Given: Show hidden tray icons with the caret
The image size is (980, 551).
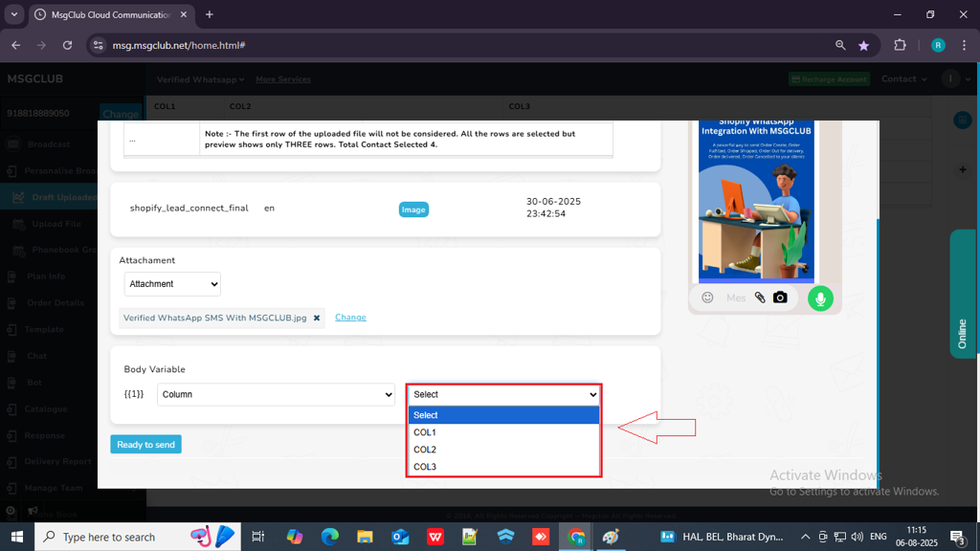Looking at the screenshot, I should pos(805,537).
